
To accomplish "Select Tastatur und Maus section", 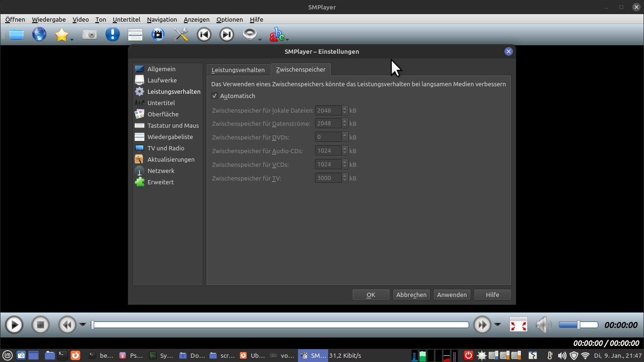I will (x=168, y=125).
